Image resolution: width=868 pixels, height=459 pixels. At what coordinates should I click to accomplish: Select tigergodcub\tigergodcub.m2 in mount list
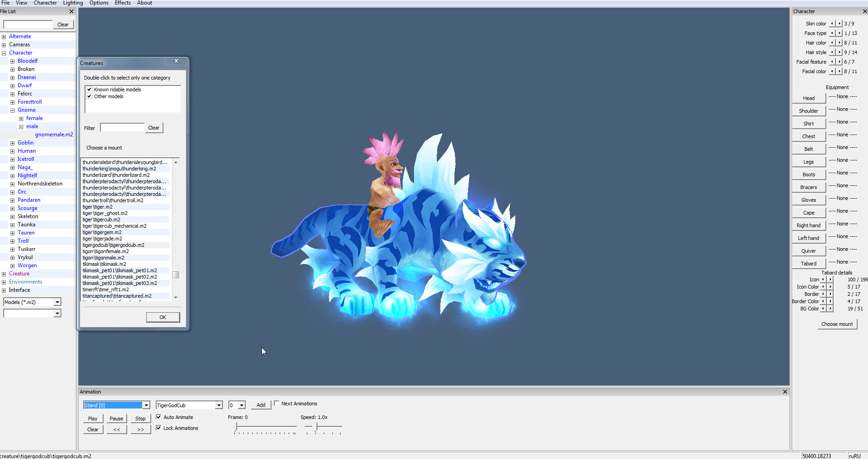tap(126, 245)
